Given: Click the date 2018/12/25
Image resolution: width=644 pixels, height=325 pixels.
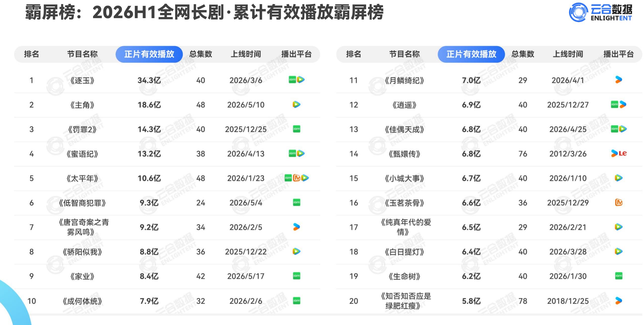Looking at the screenshot, I should pyautogui.click(x=568, y=301).
